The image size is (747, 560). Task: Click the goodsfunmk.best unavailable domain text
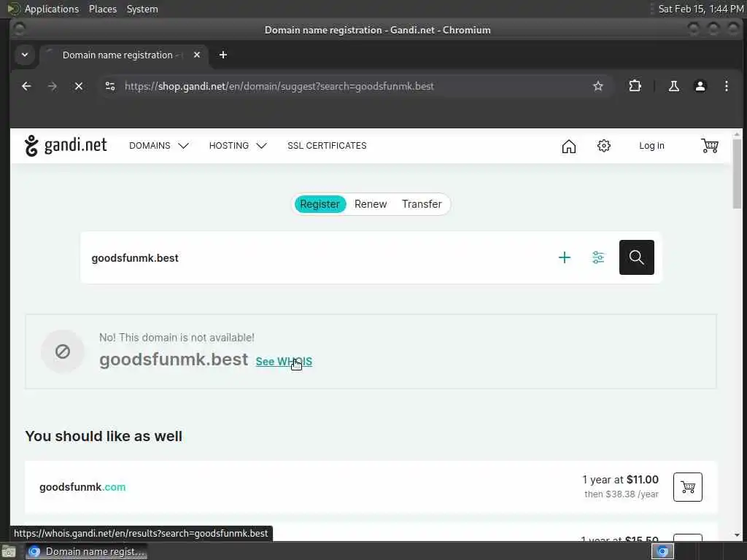point(174,359)
